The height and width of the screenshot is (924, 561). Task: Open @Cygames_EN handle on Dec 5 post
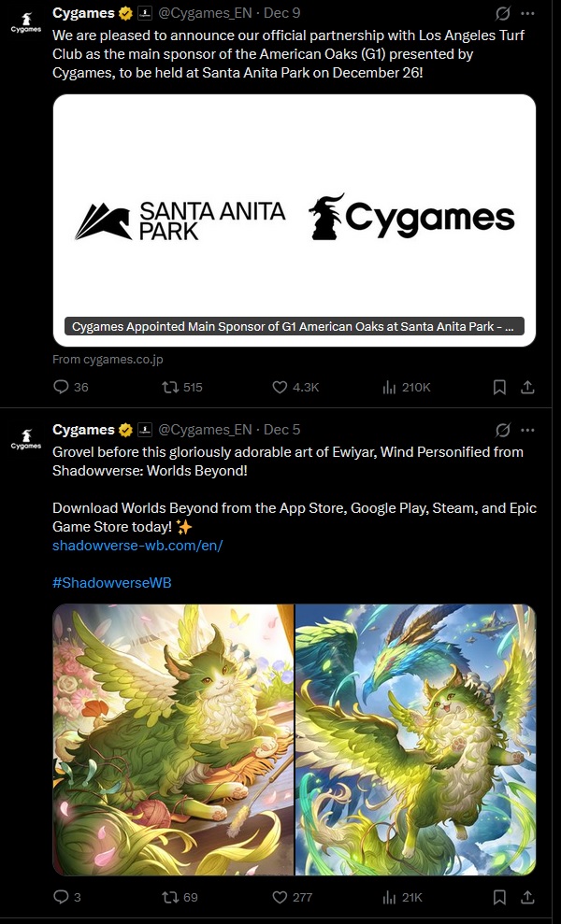205,430
